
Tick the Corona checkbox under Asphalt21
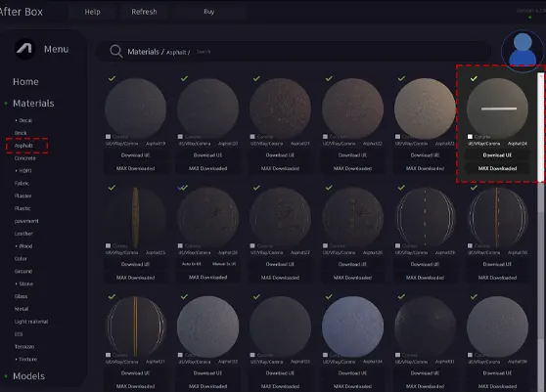(x=252, y=137)
